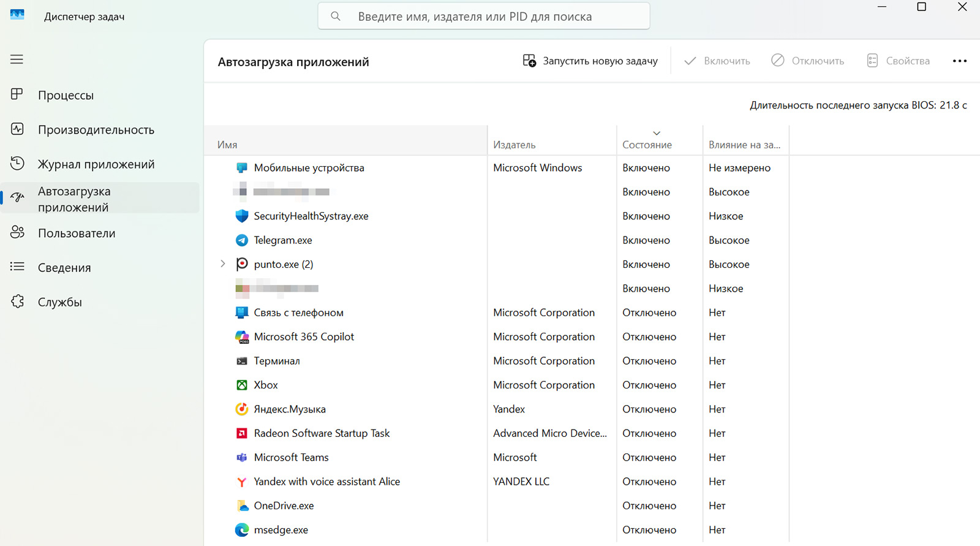This screenshot has height=546, width=980.
Task: Select the Яндекс.Музыка row name
Action: pos(290,409)
